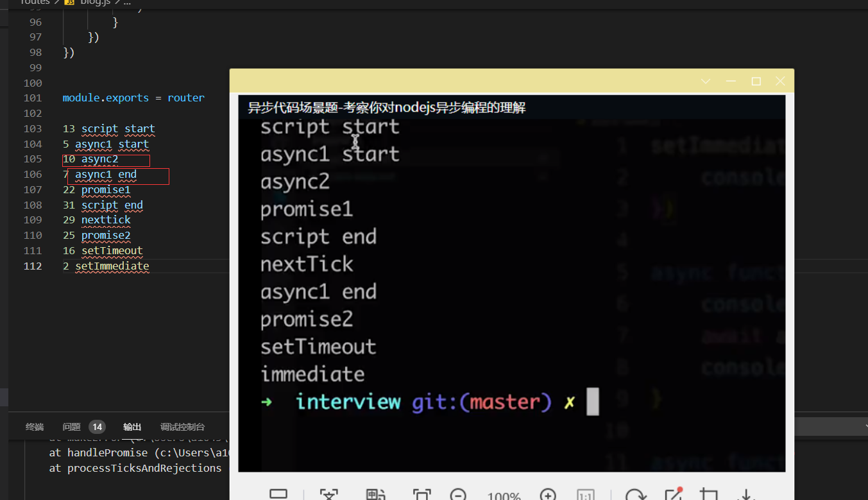Click the line 'module.exports = router'

133,98
